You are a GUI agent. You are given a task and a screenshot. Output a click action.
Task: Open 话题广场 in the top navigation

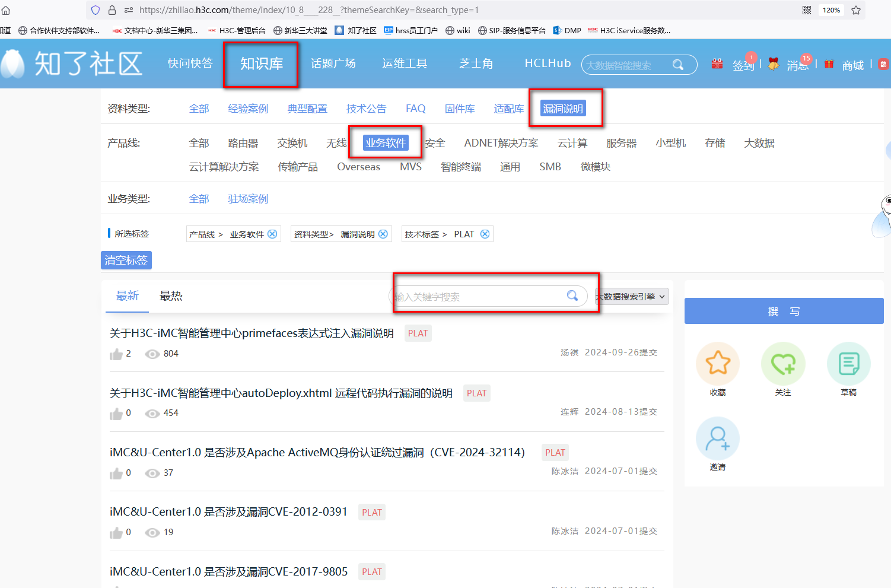click(333, 63)
